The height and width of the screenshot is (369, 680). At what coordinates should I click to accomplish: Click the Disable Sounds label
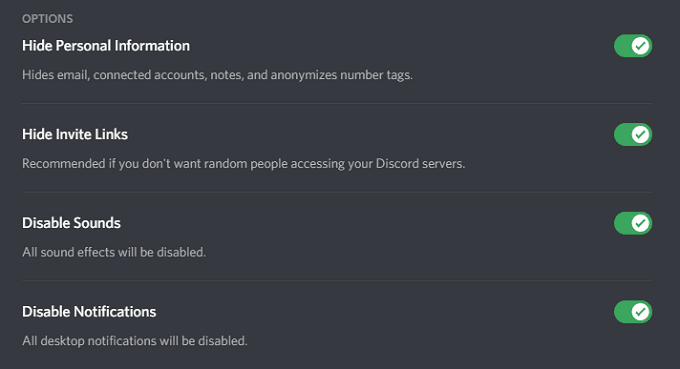point(72,223)
